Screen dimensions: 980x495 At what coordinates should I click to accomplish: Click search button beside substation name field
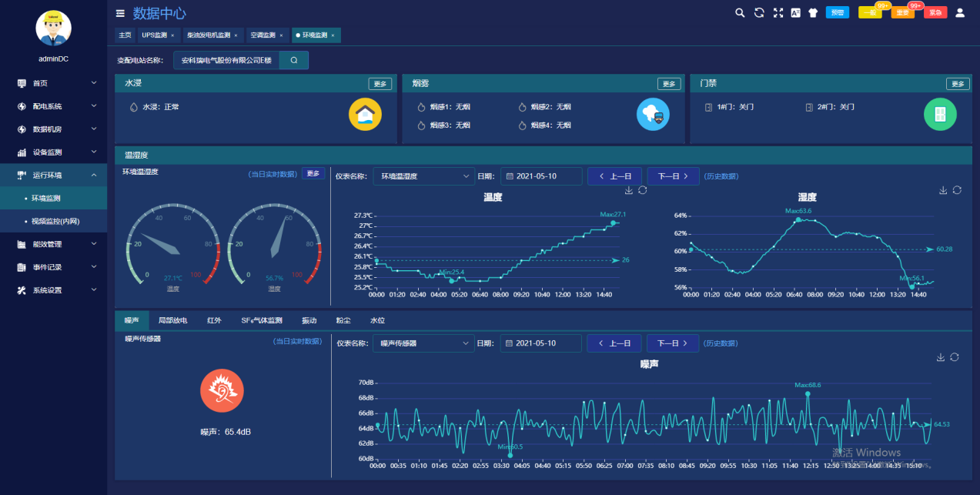coord(293,60)
